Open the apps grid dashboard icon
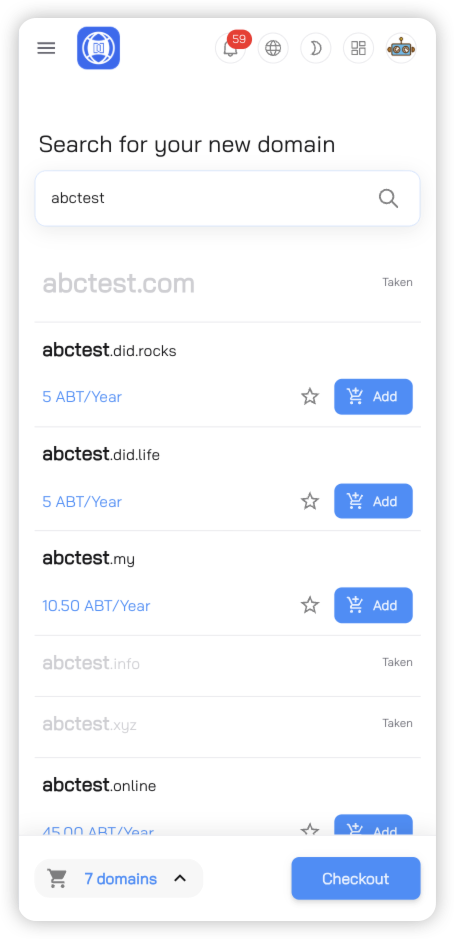The height and width of the screenshot is (939, 454). pyautogui.click(x=358, y=48)
